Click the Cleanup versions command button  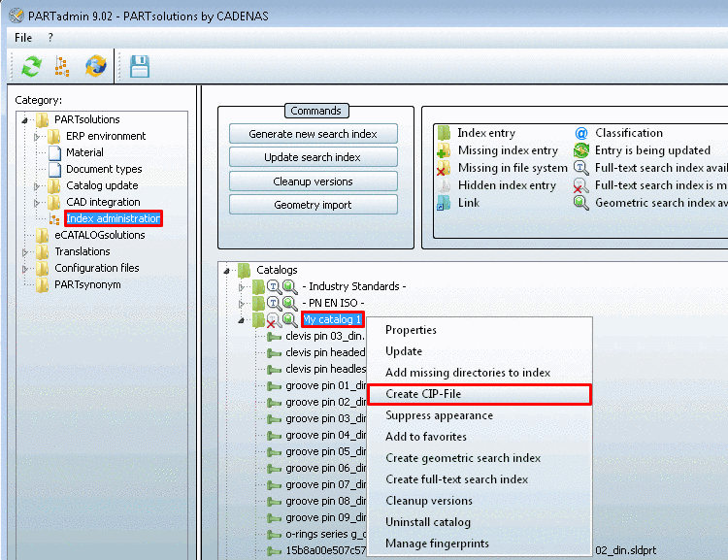[313, 181]
